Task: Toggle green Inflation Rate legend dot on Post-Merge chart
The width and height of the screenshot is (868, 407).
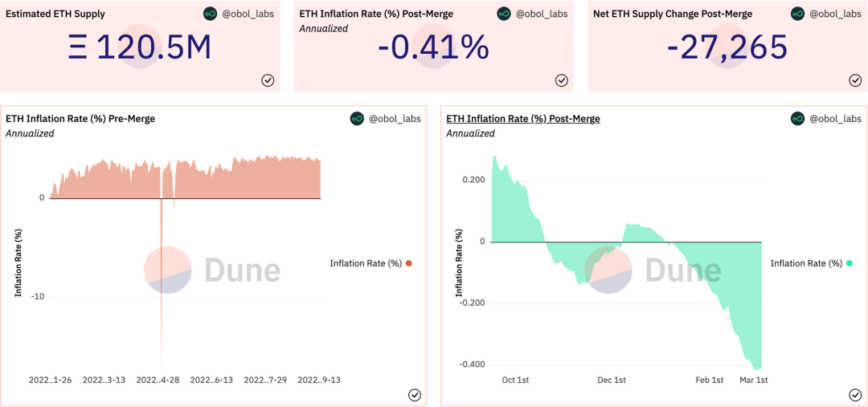Action: pos(850,263)
